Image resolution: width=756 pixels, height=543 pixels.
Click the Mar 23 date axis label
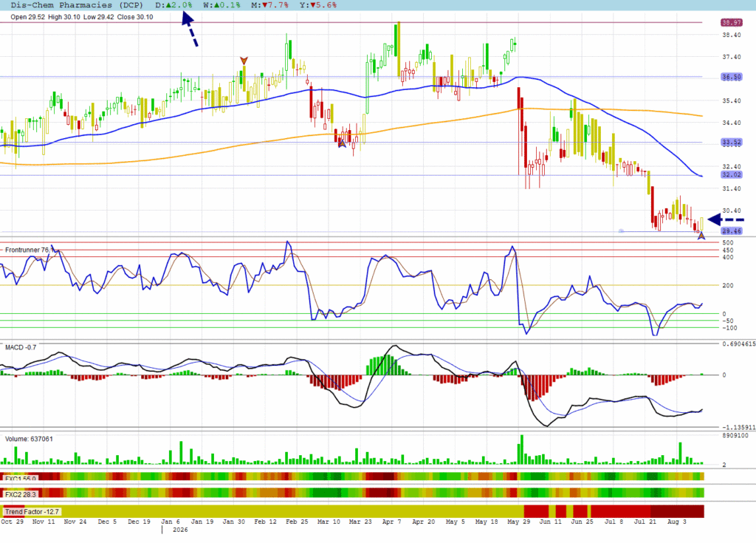pyautogui.click(x=360, y=522)
